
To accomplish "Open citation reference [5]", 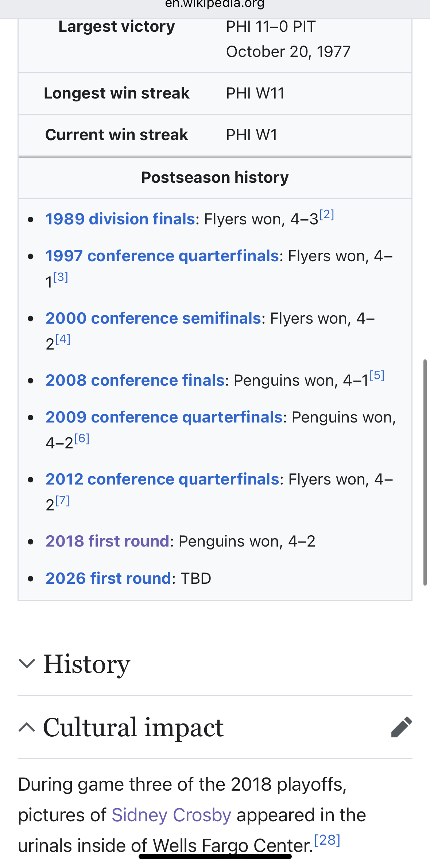I will click(377, 375).
